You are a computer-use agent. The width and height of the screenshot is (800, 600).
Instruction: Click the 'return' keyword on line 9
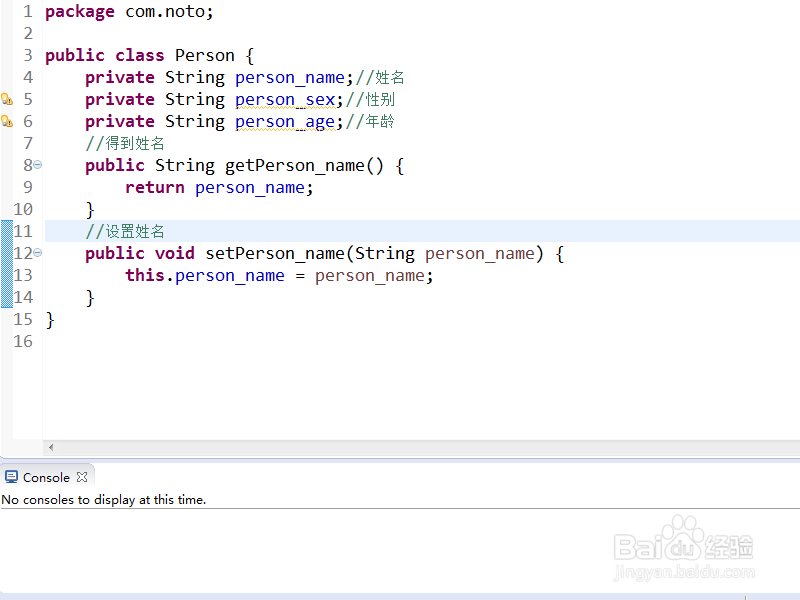pyautogui.click(x=155, y=187)
